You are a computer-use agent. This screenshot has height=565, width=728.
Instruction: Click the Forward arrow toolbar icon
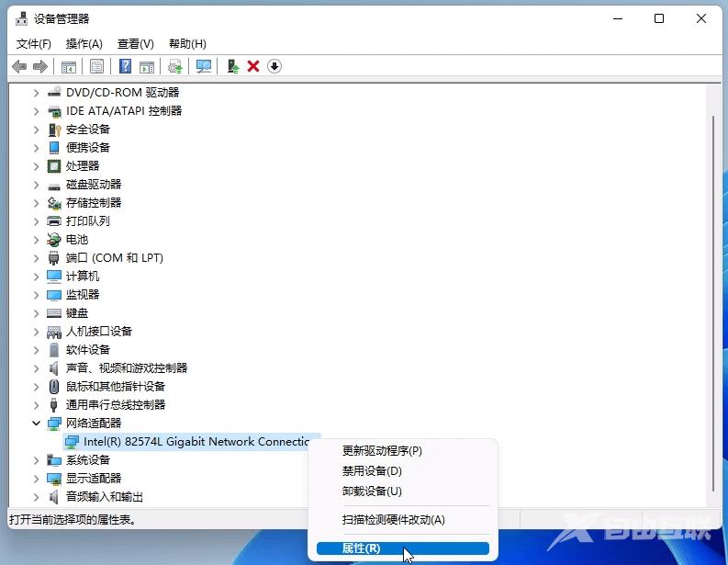point(40,66)
